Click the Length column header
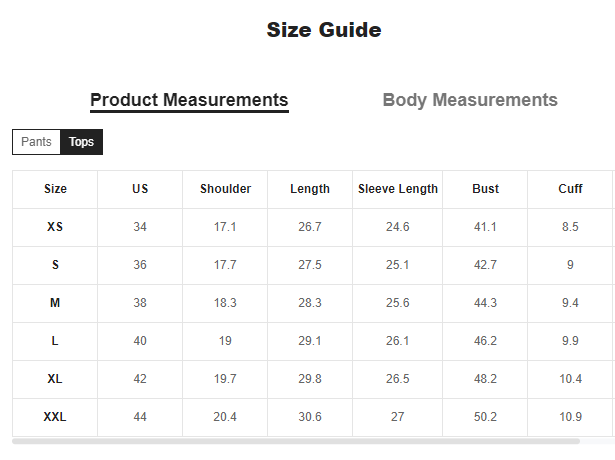The height and width of the screenshot is (460, 615). [x=310, y=189]
